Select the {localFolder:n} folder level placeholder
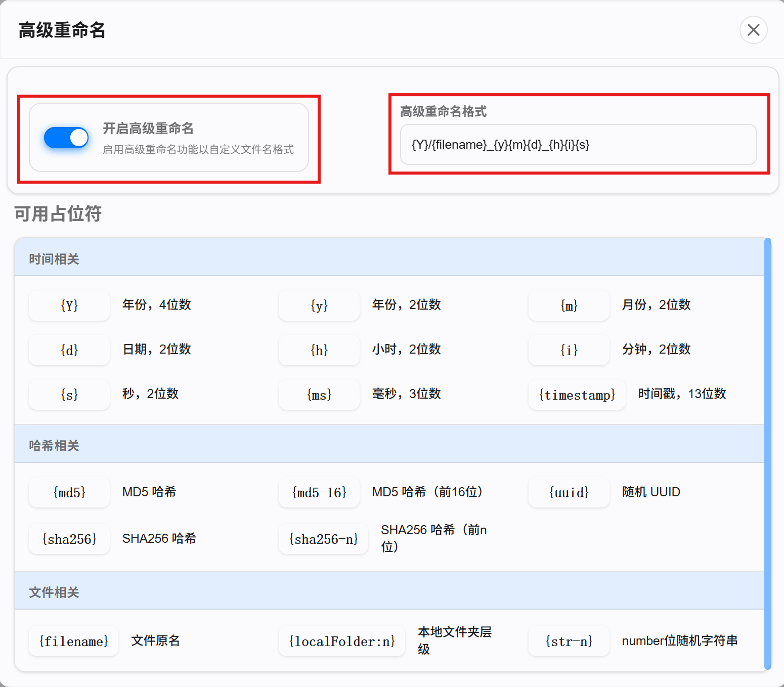 pos(342,641)
